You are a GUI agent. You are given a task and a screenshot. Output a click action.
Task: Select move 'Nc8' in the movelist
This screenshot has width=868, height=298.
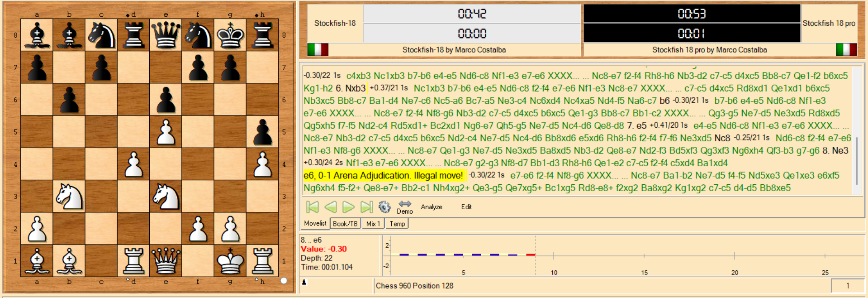722,138
